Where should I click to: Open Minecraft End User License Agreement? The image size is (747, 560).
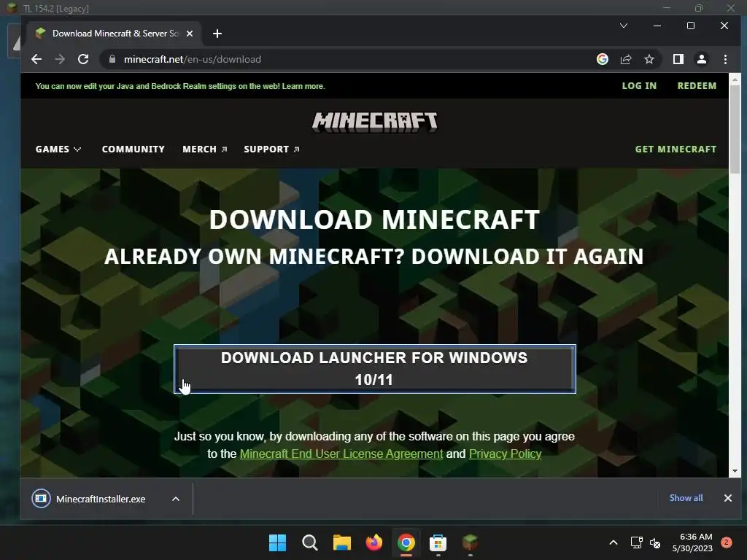341,454
